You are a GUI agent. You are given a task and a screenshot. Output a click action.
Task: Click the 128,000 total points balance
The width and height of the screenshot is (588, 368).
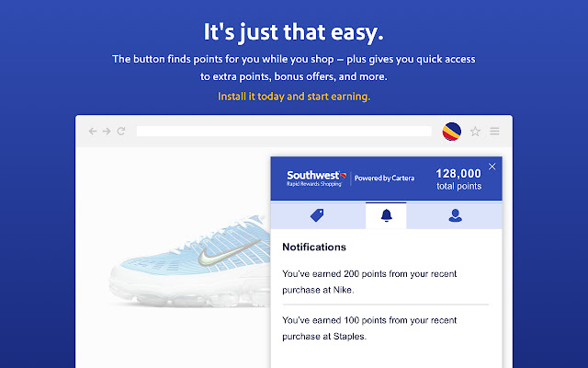point(458,178)
